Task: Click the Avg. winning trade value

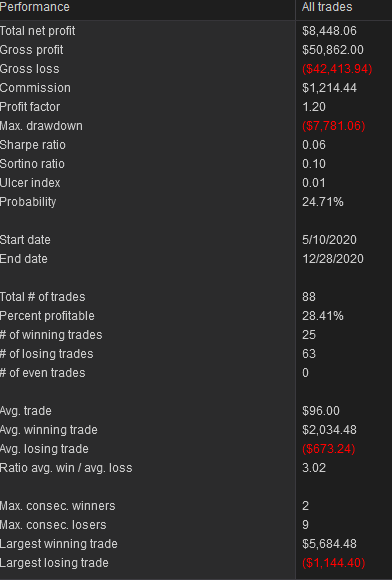Action: 329,429
